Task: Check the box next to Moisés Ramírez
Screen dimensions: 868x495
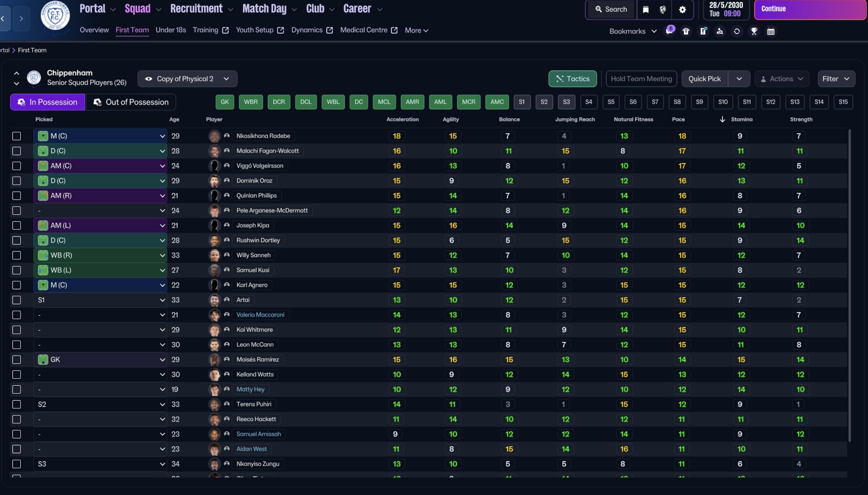Action: 16,360
